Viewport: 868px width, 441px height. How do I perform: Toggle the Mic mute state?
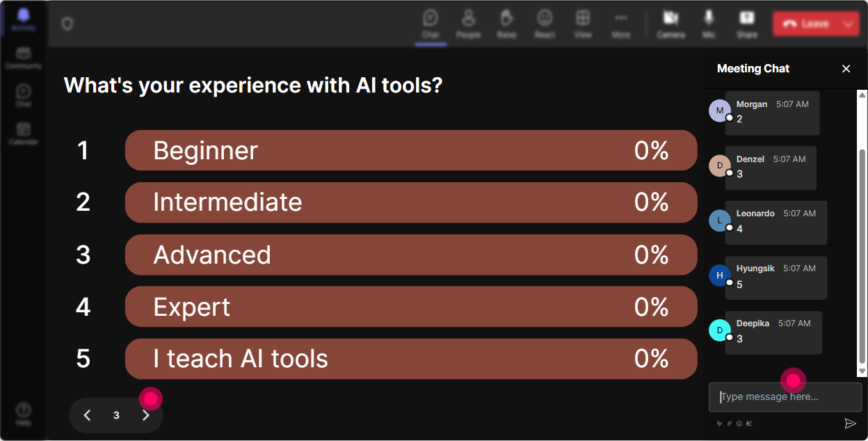pos(709,24)
